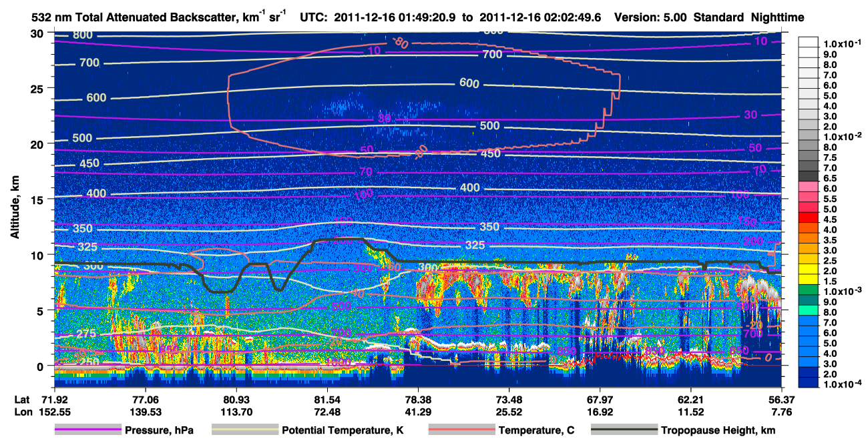Viewport: 868px width, 445px height.
Task: Click the 275 potential temperature contour label
Action: (x=86, y=334)
